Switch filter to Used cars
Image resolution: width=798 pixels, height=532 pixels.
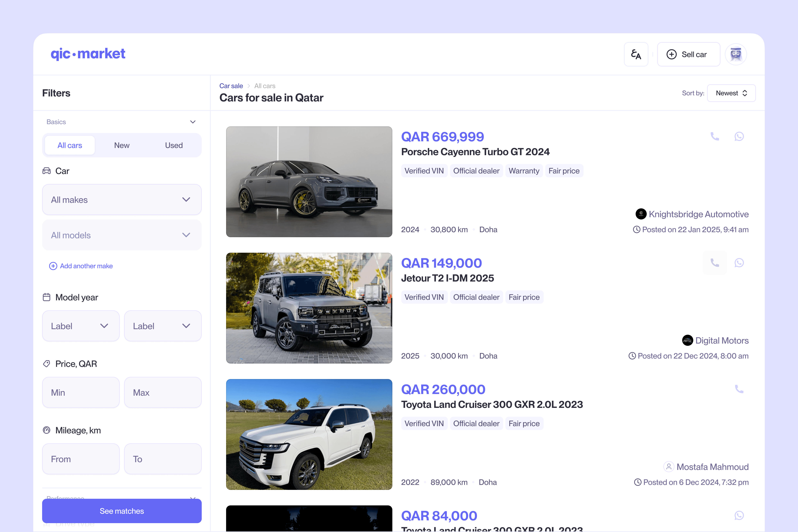(x=174, y=145)
